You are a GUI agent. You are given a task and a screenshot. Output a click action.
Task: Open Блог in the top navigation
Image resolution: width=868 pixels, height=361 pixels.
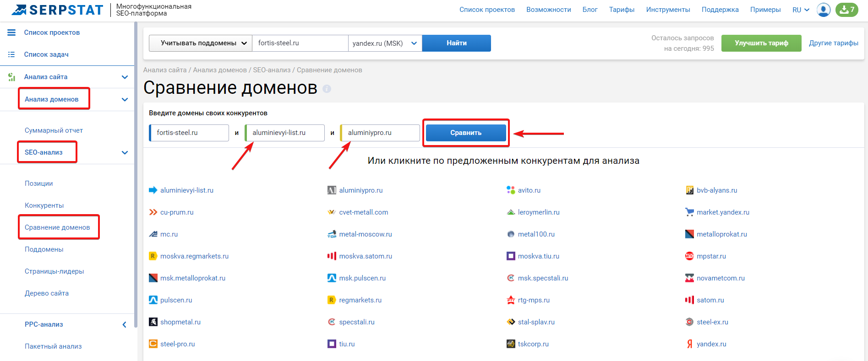coord(590,10)
